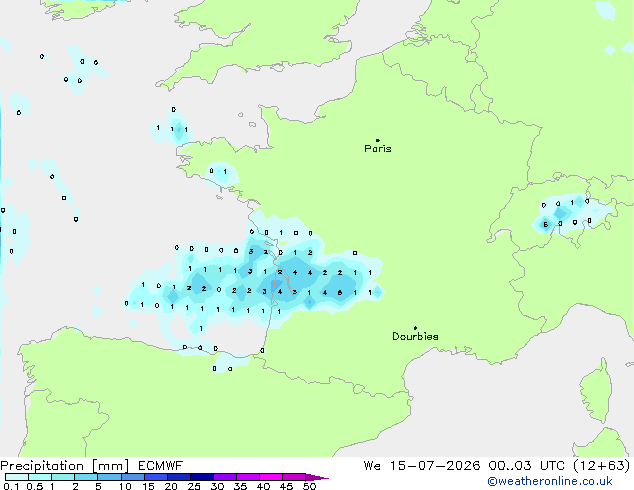This screenshot has height=490, width=634.
Task: Pick the 1–2 mm legend color swatch
Action: pos(63,477)
